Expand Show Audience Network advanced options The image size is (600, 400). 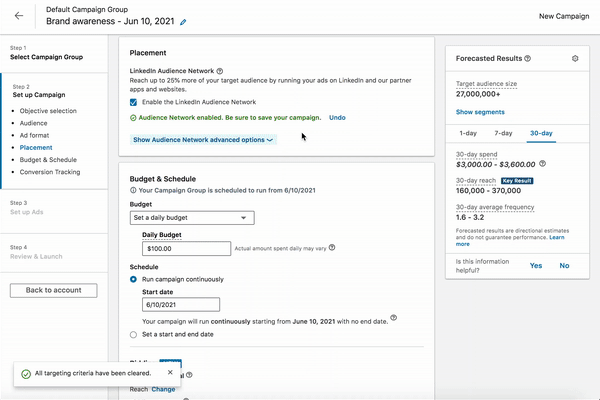pos(204,140)
